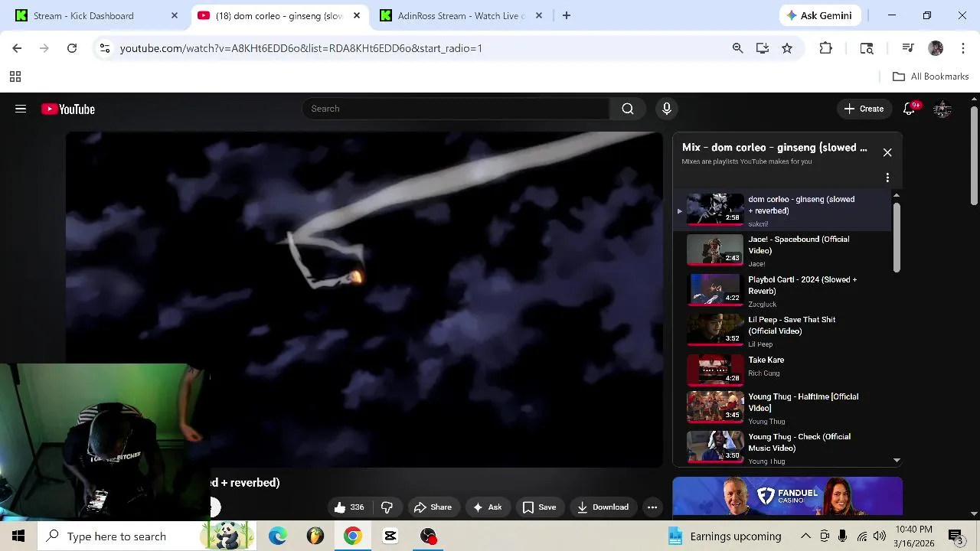This screenshot has width=980, height=551.
Task: Click the browser address bar URL
Action: pos(301,48)
